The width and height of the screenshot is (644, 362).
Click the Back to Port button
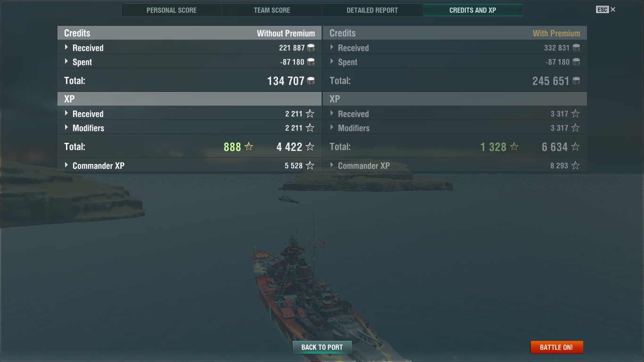(x=322, y=347)
